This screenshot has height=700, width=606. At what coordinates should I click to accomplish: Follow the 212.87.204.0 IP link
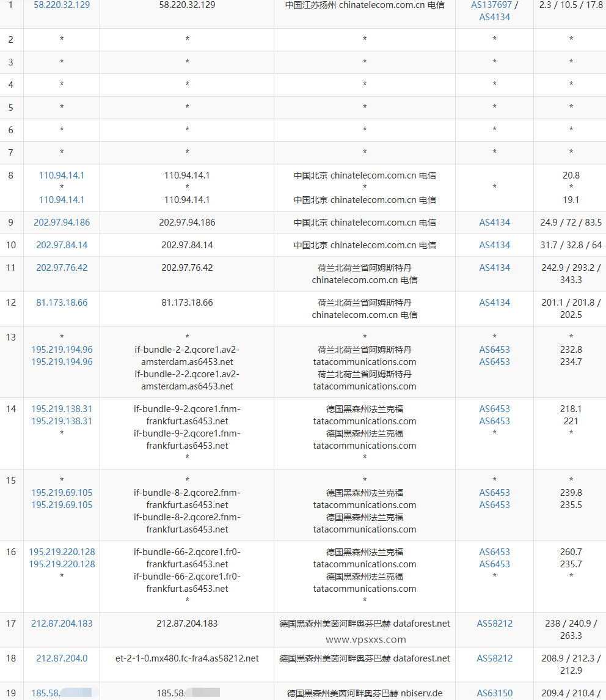pos(62,658)
